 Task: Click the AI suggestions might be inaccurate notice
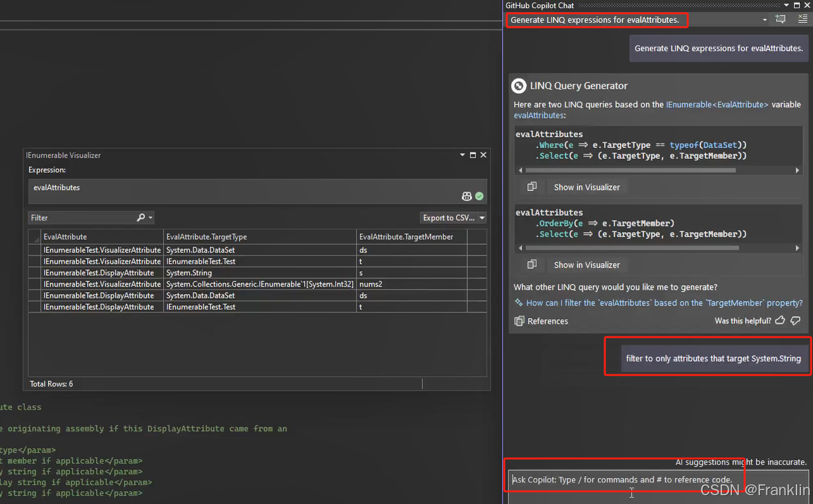741,462
